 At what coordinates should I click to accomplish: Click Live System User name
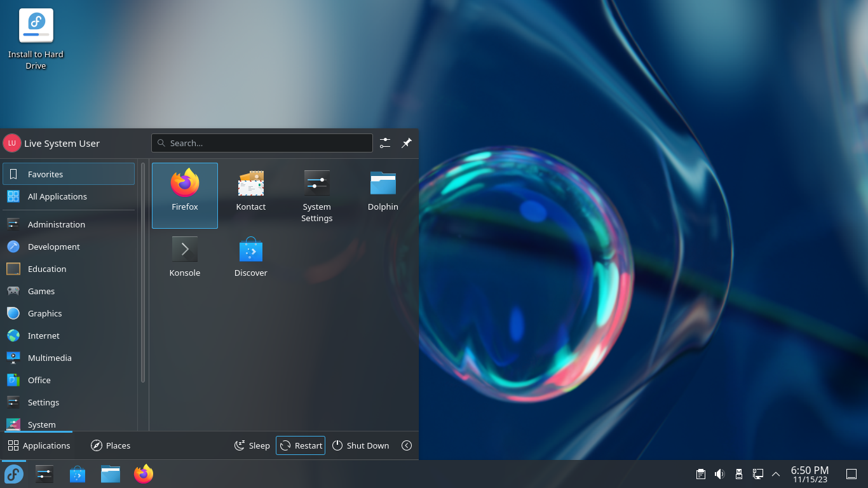tap(62, 144)
